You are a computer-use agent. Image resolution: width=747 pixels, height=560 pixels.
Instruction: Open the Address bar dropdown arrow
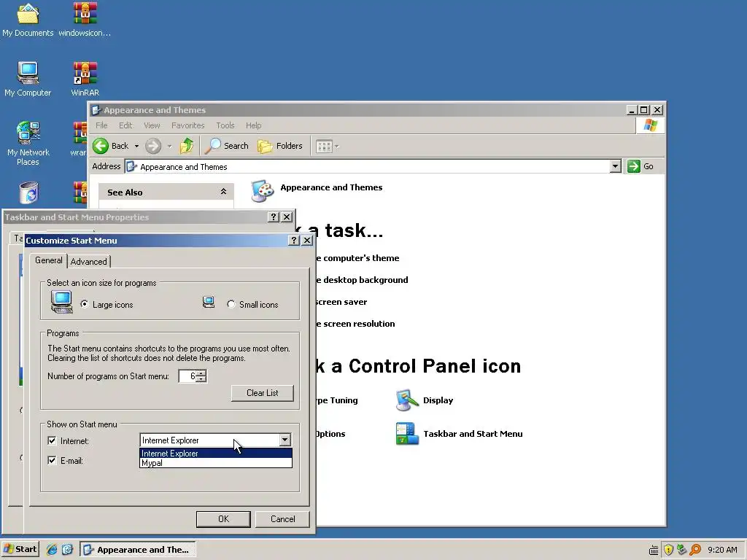[615, 166]
